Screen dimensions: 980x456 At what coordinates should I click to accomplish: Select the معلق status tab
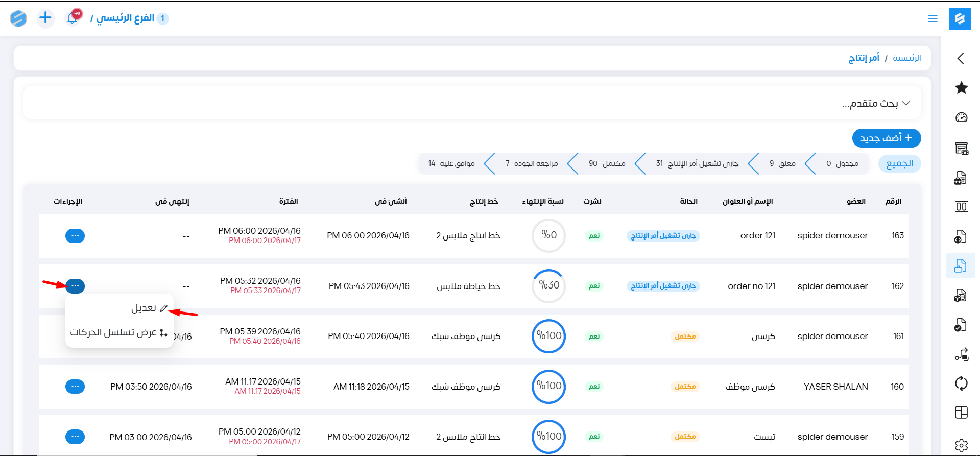point(782,164)
